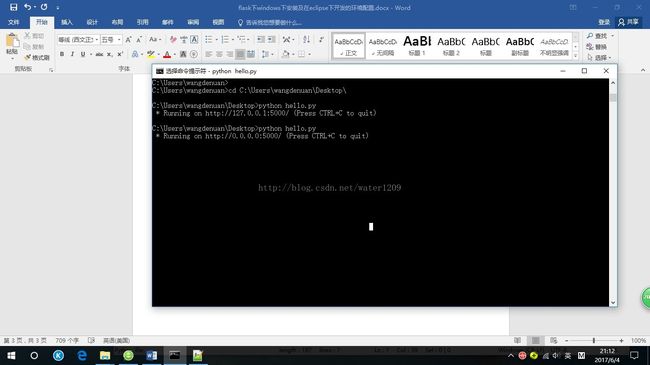Image resolution: width=650 pixels, height=365 pixels.
Task: Expand the styles gallery more arrow
Action: coord(575,55)
